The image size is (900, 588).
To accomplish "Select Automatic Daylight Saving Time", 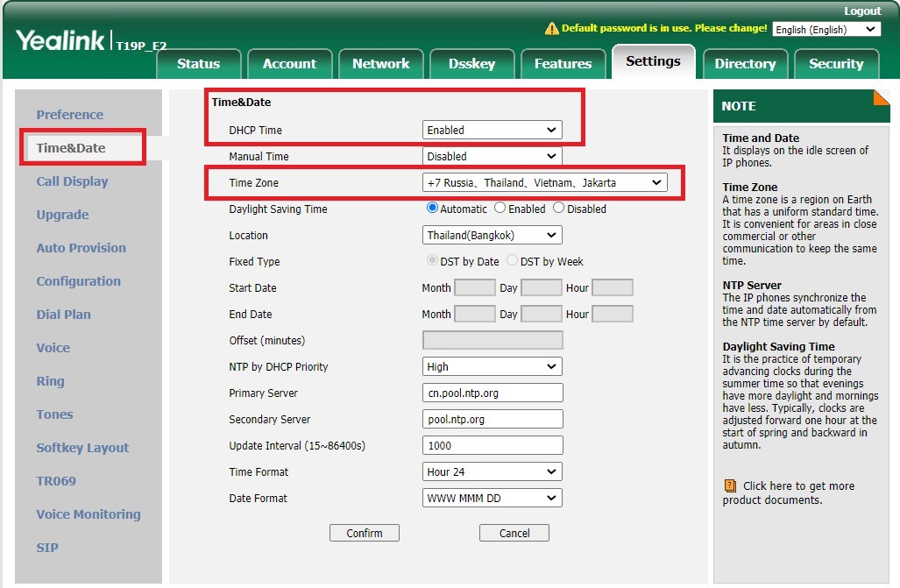I will tap(432, 209).
